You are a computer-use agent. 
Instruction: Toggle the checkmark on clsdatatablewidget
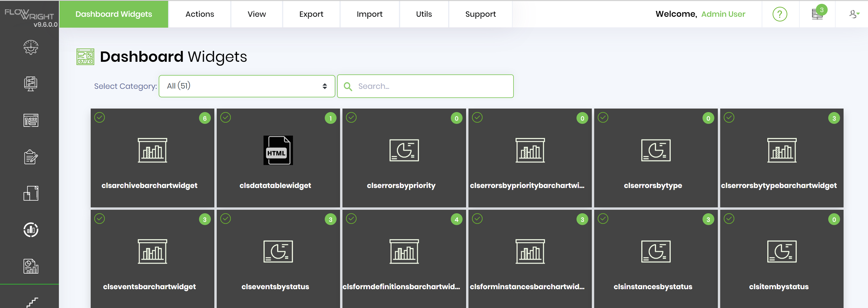coord(226,117)
